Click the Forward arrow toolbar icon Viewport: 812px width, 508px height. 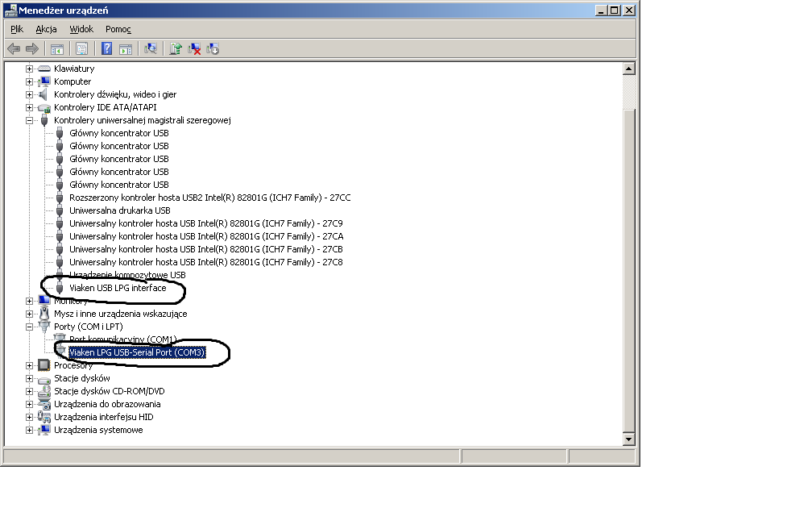[32, 48]
